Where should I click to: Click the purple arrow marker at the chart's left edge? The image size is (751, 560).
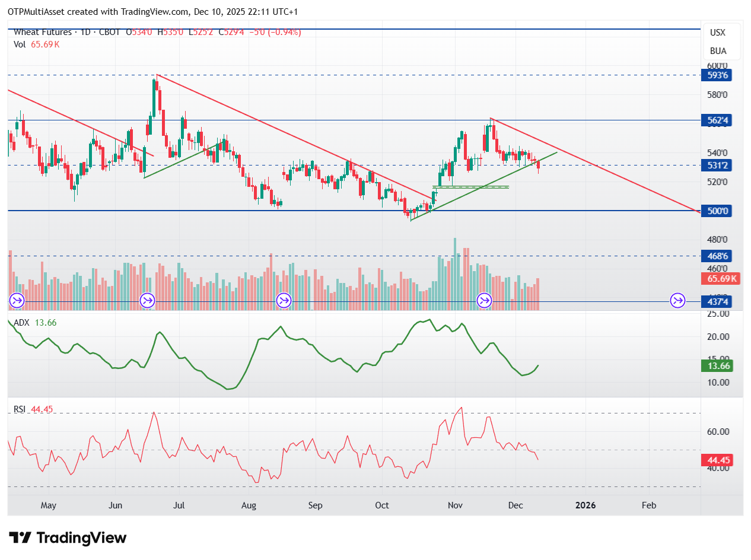16,301
